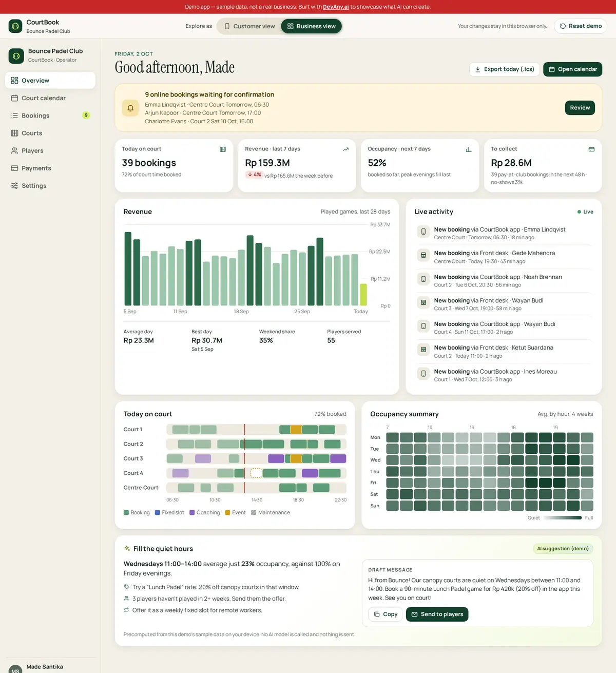Export today's schedule as .ics

point(504,69)
